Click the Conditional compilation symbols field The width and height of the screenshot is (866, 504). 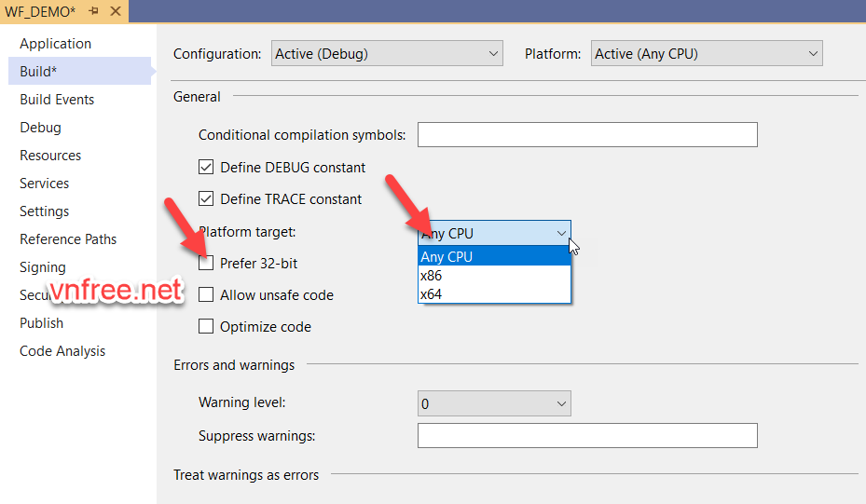coord(587,135)
